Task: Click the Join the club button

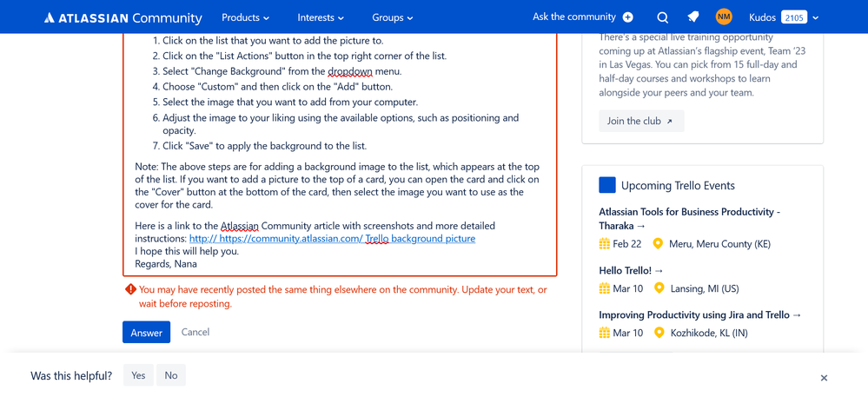Action: click(x=641, y=122)
